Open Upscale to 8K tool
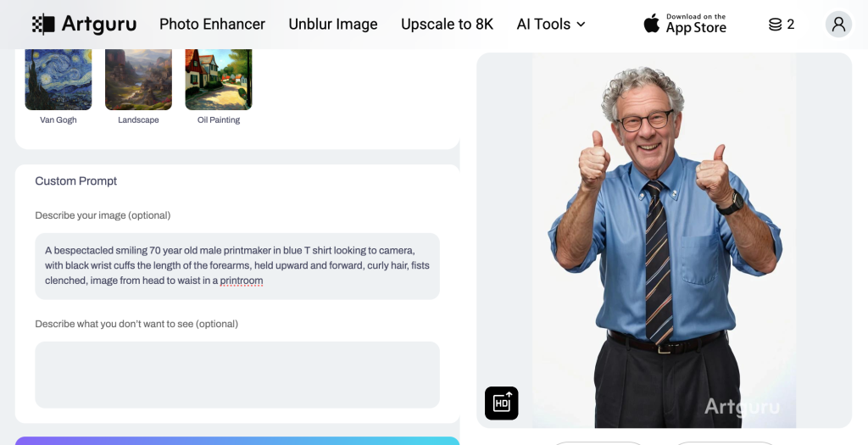Viewport: 868px width, 445px height. pyautogui.click(x=447, y=25)
